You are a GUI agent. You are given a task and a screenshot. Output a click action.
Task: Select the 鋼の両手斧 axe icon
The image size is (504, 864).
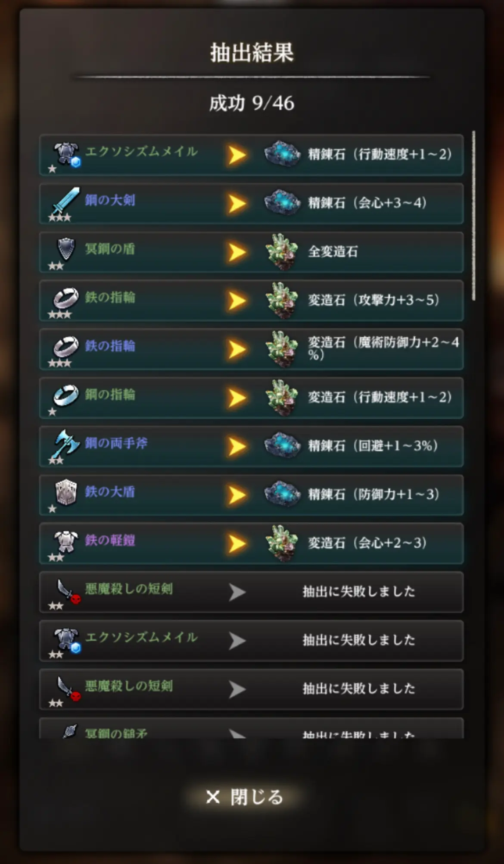coord(66,444)
